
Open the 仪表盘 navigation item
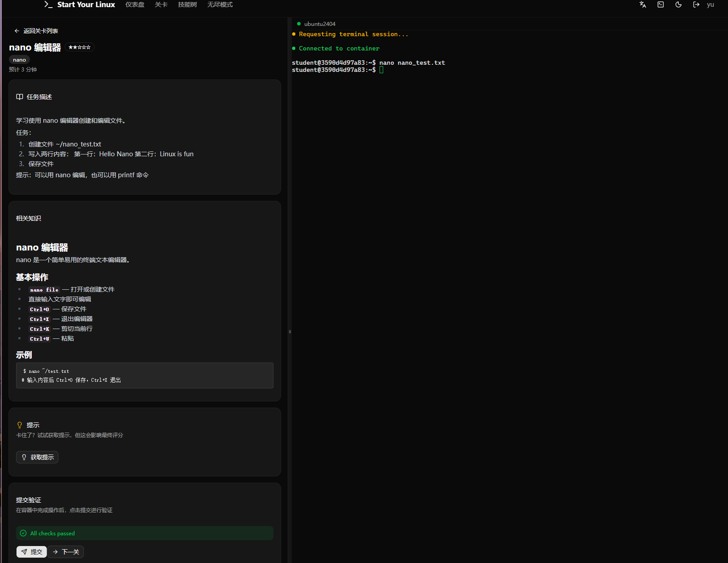135,4
